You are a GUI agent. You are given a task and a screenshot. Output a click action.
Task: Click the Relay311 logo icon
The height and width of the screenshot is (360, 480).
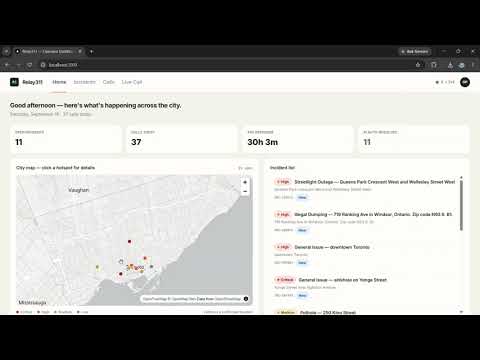click(14, 82)
